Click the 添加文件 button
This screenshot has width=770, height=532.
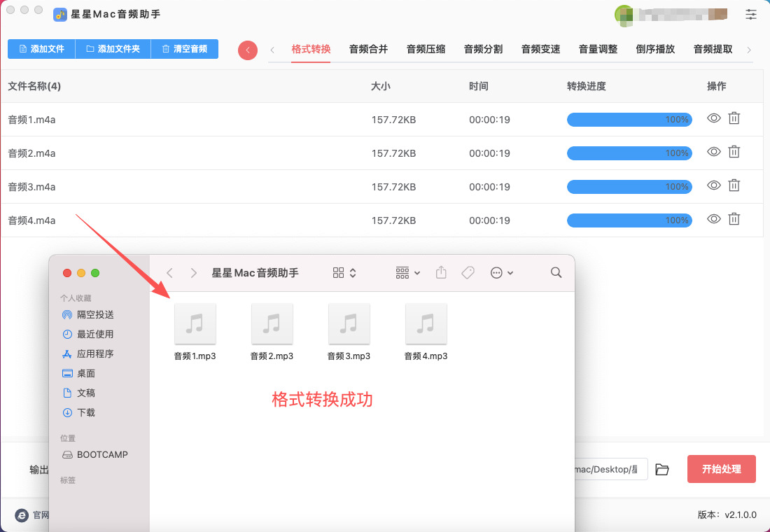[41, 49]
